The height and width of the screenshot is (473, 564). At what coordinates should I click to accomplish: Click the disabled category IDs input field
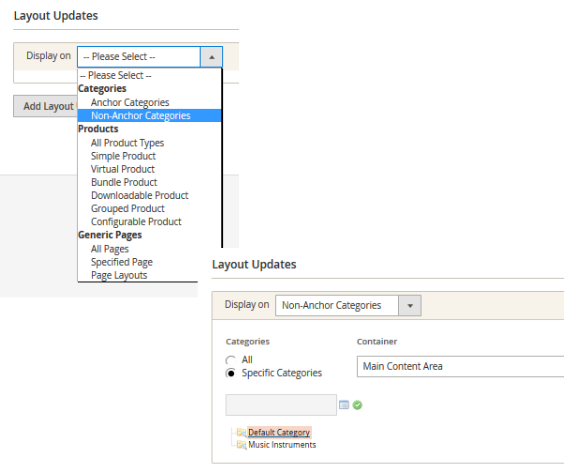[281, 405]
